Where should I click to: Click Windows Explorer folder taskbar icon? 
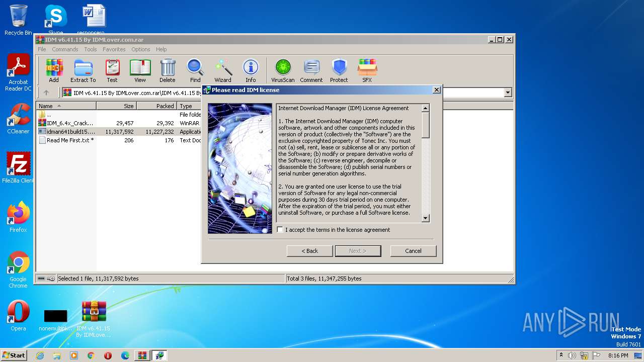pos(57,355)
